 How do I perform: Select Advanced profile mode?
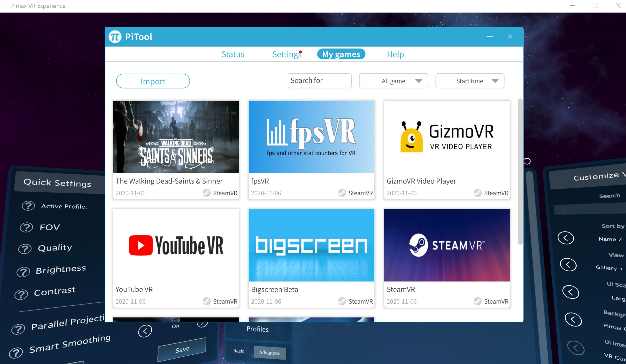click(270, 353)
